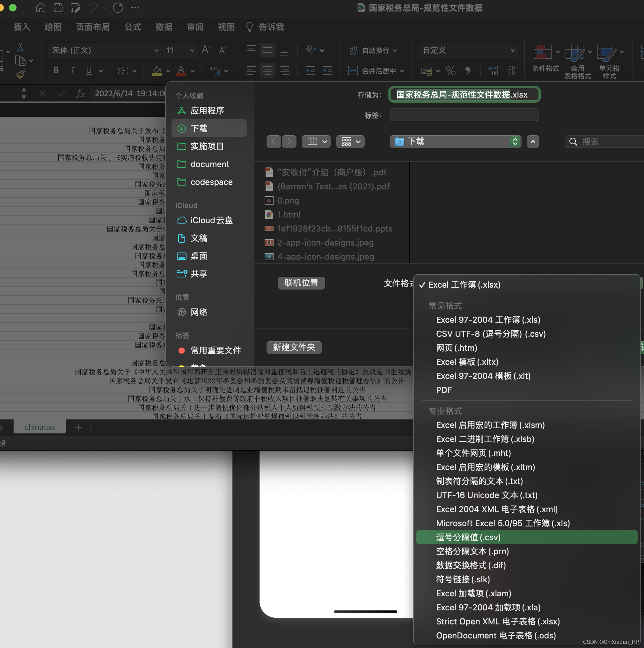Image resolution: width=644 pixels, height=648 pixels.
Task: Click the format painter brush icon
Action: pyautogui.click(x=20, y=74)
